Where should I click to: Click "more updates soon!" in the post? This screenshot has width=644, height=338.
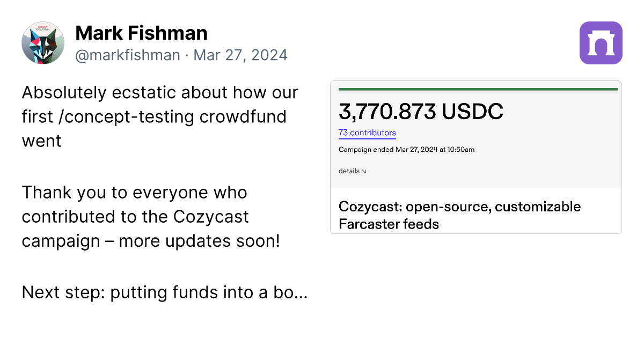[200, 241]
